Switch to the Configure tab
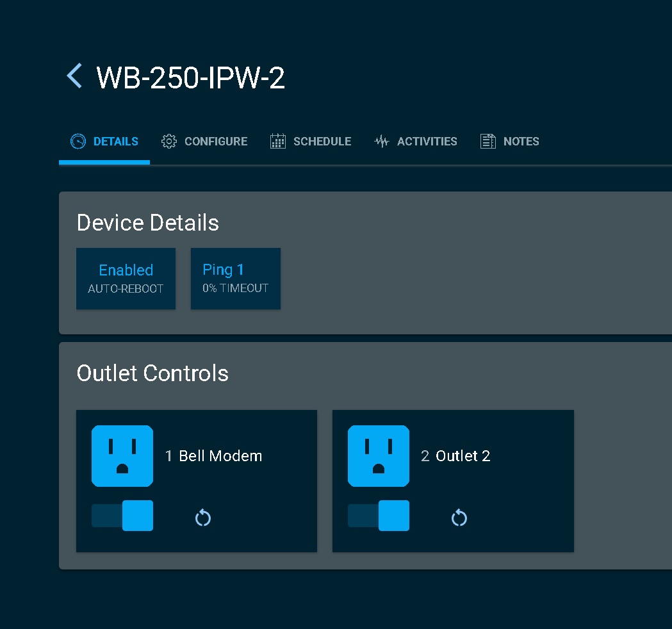The width and height of the screenshot is (672, 629). pos(204,142)
